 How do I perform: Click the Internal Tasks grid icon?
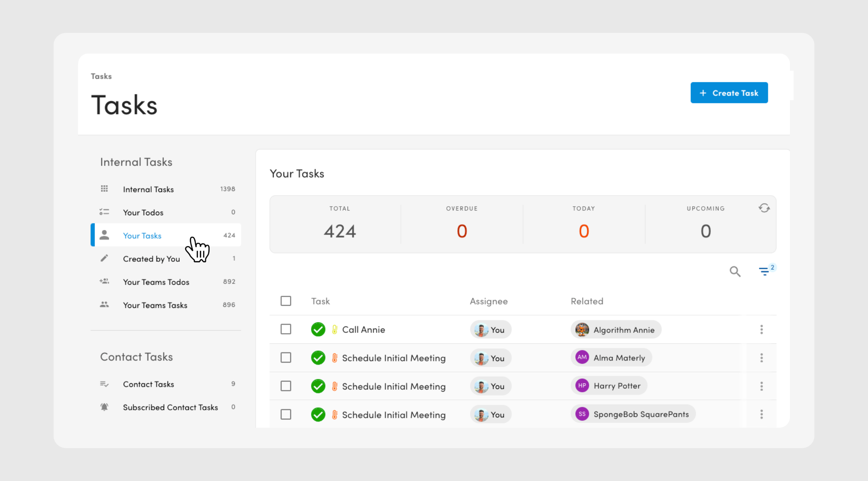click(104, 189)
